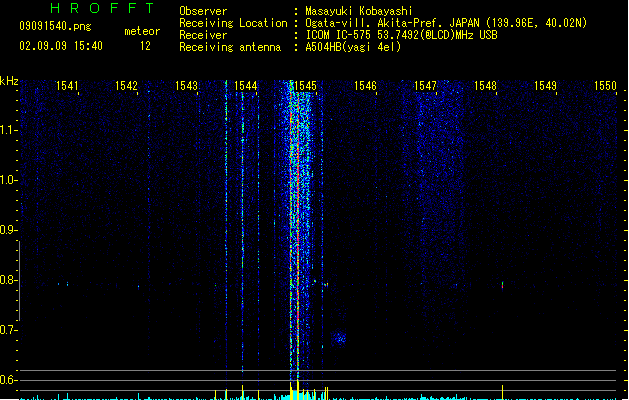Click the kHz axis unit label
Viewport: 629px width, 400px height.
tap(9, 81)
